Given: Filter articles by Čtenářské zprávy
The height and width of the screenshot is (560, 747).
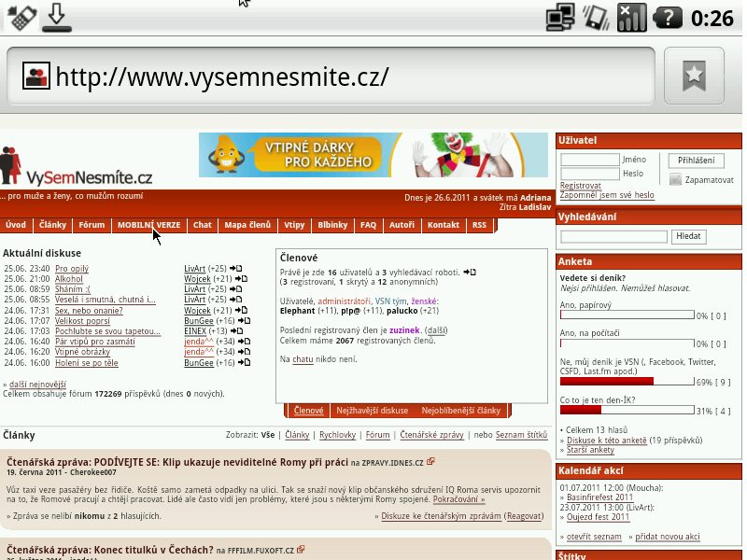Looking at the screenshot, I should coord(431,435).
